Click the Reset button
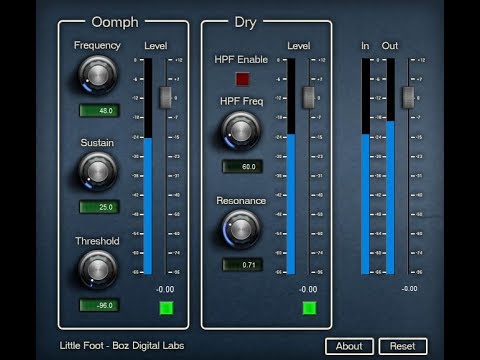This screenshot has height=360, width=480. coord(403,346)
